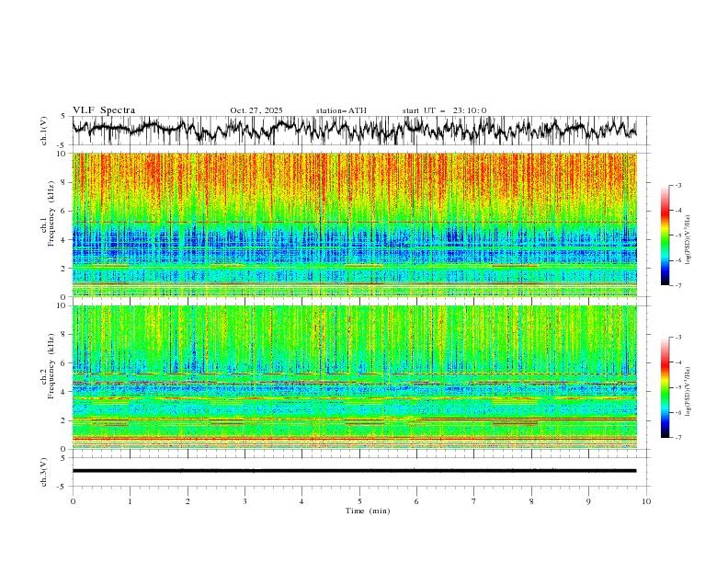Click the 'VLF Spectra' title text
This screenshot has width=728, height=563.
[104, 110]
